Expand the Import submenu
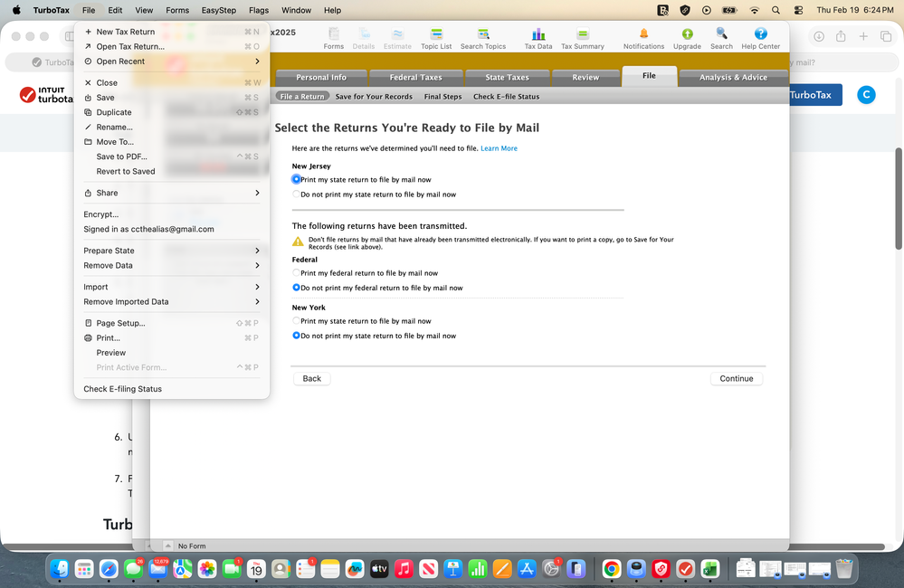The width and height of the screenshot is (904, 588). coord(172,287)
